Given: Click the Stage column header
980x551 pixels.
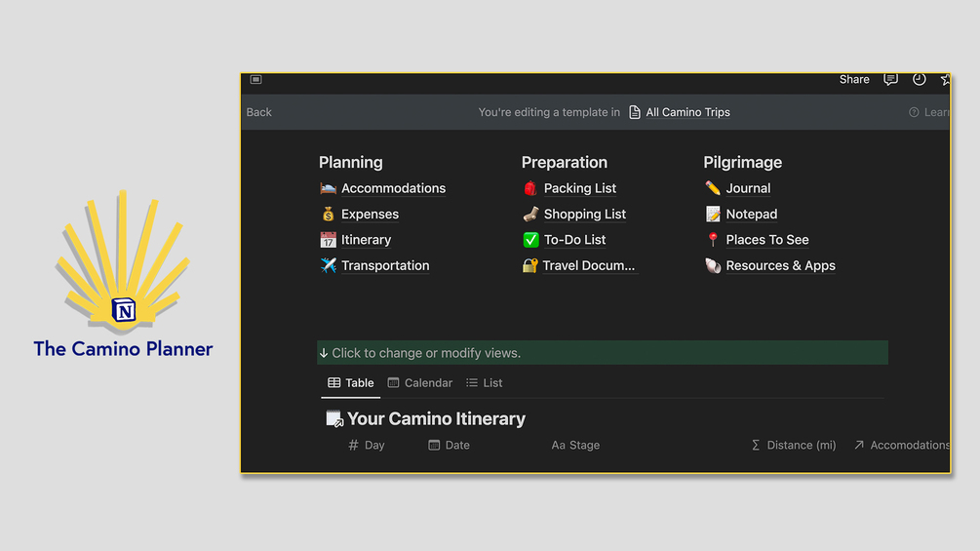Looking at the screenshot, I should tap(575, 446).
